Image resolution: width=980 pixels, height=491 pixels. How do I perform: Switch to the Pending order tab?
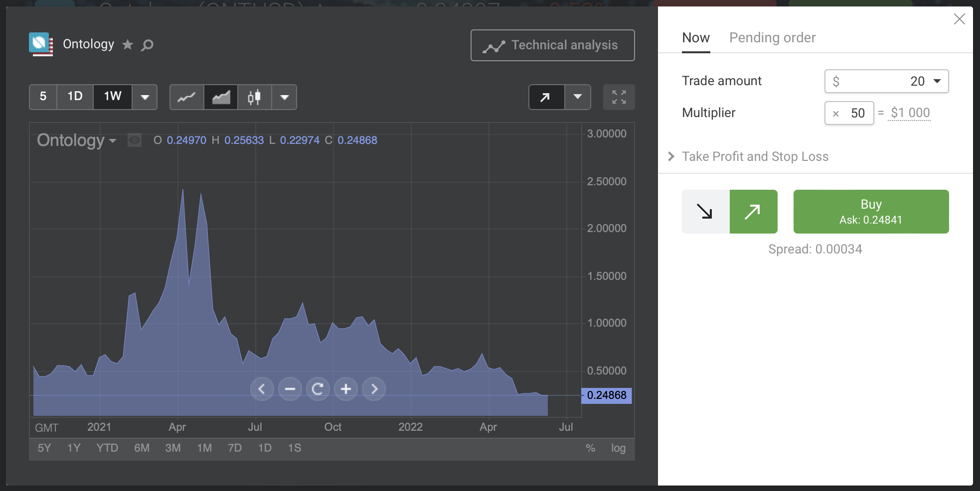click(x=772, y=38)
